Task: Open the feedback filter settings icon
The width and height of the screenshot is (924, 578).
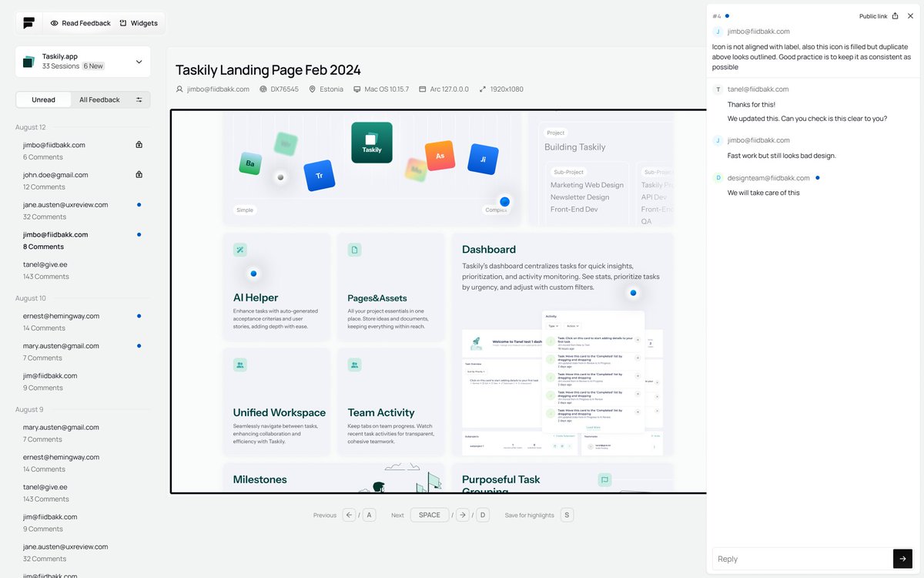Action: tap(139, 99)
